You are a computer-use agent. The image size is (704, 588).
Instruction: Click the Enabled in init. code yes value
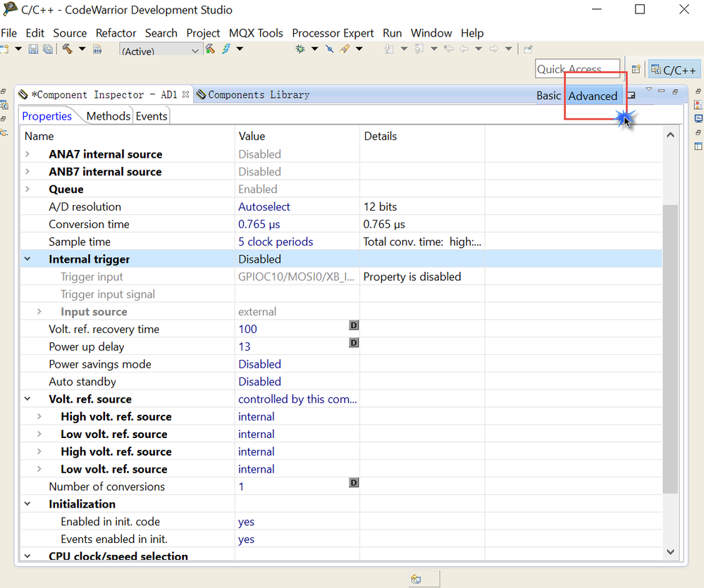[246, 522]
